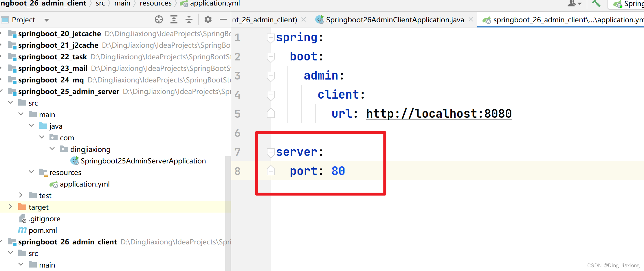Open the .gitignore file
644x271 pixels.
click(44, 219)
